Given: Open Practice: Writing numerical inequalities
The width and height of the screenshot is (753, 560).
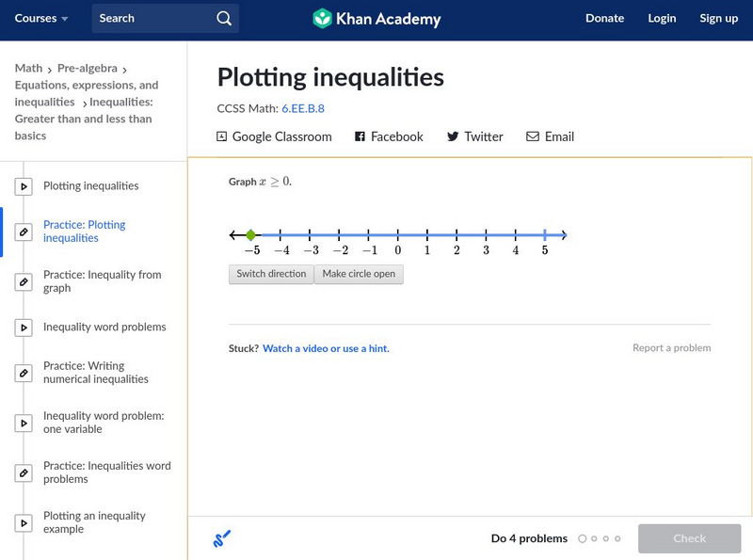Looking at the screenshot, I should 96,373.
